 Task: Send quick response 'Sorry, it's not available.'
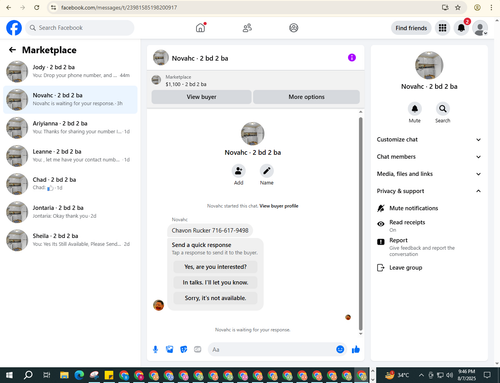215,298
